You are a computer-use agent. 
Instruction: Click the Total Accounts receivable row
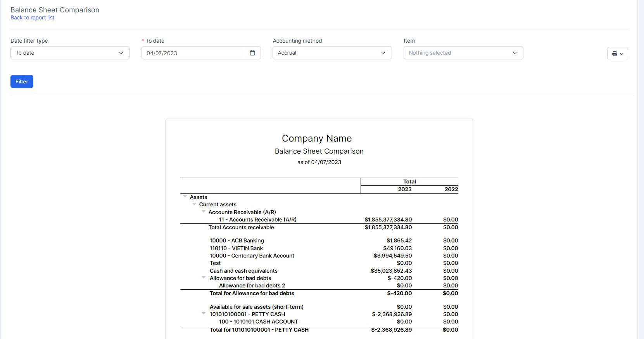click(x=241, y=227)
